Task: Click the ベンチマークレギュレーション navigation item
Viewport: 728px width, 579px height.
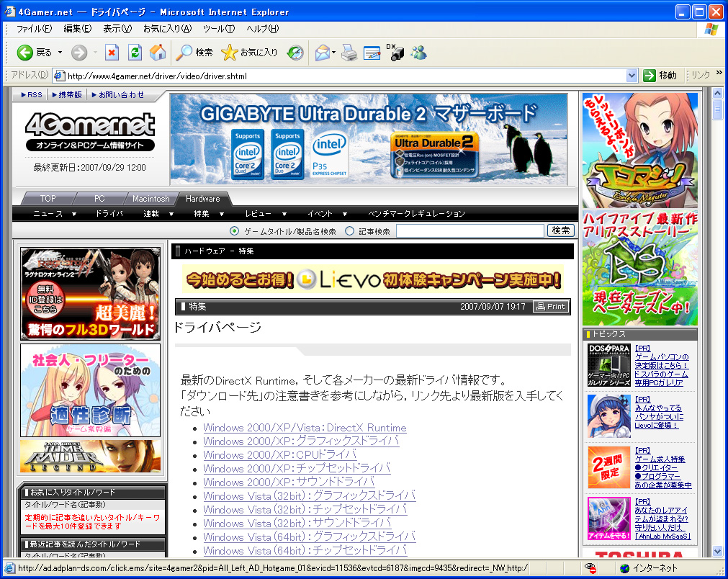Action: [x=416, y=214]
